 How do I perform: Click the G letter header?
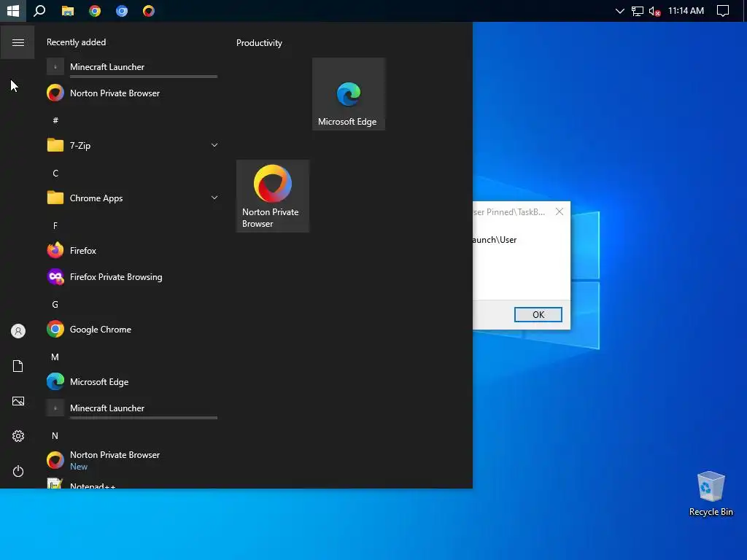coord(55,304)
